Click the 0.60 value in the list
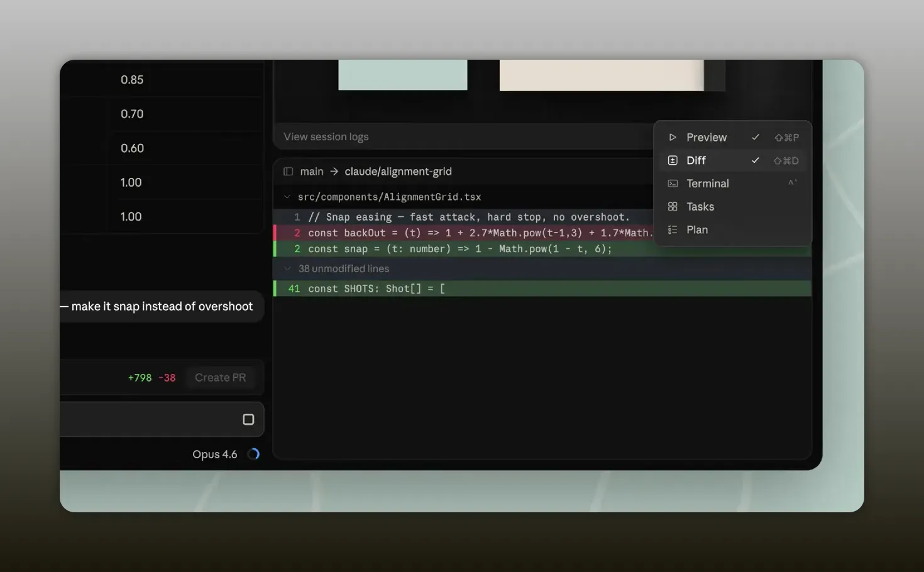 click(132, 148)
